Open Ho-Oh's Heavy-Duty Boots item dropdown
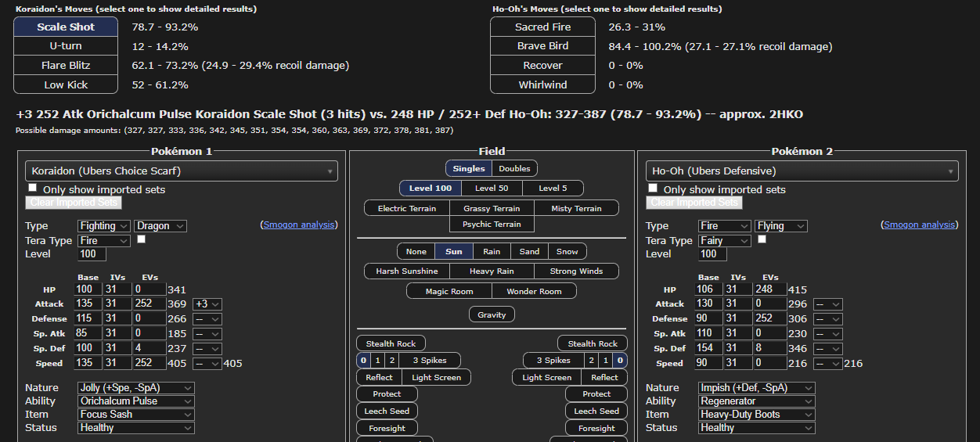Image resolution: width=980 pixels, height=442 pixels. (757, 414)
